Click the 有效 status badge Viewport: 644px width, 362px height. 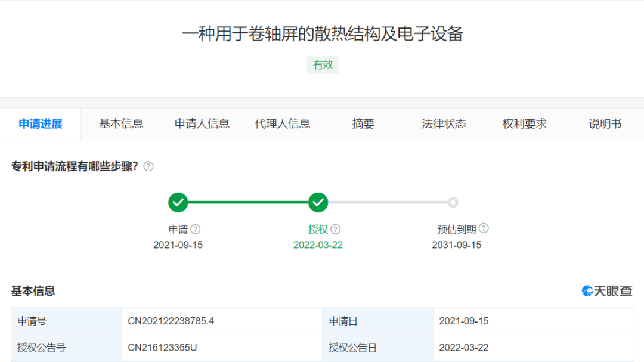(323, 65)
